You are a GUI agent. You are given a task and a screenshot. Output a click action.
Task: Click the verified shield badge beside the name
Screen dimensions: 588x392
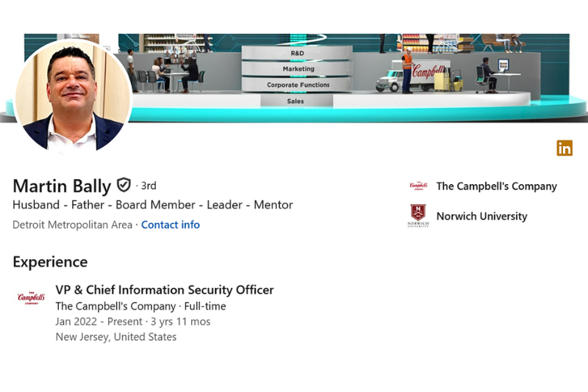coord(123,185)
